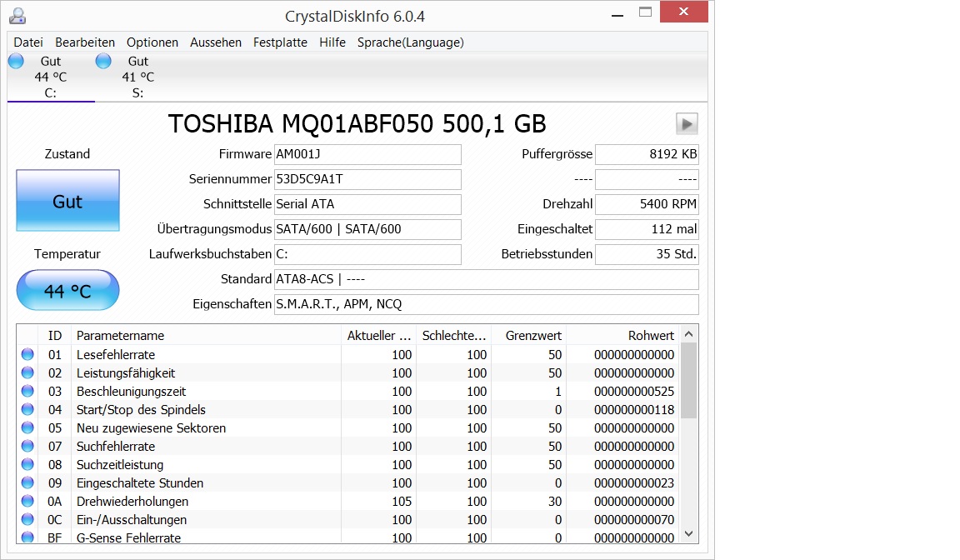This screenshot has width=960, height=560.
Task: Select the Suchfehlerrate parameter name
Action: (x=116, y=447)
